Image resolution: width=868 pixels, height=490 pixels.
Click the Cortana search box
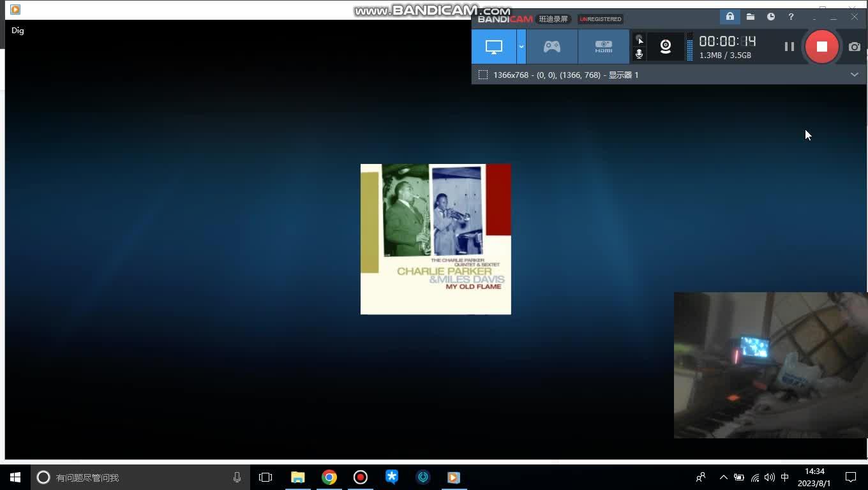[140, 477]
